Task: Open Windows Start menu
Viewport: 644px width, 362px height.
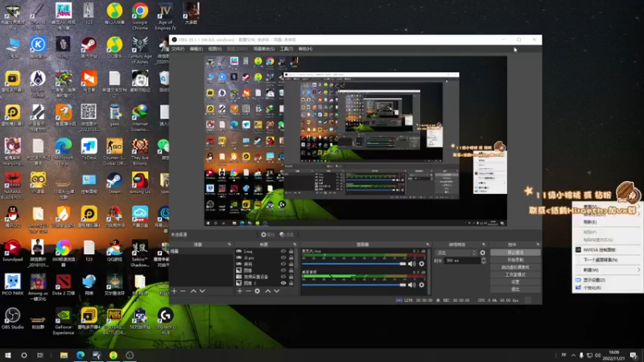Action: pyautogui.click(x=8, y=356)
